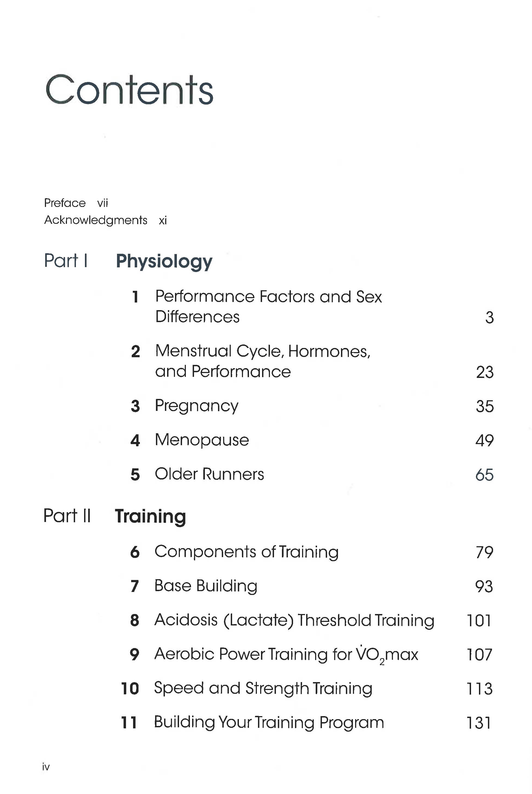Screen dimensions: 532x794
Task: Click page number 101
Action: point(479,621)
